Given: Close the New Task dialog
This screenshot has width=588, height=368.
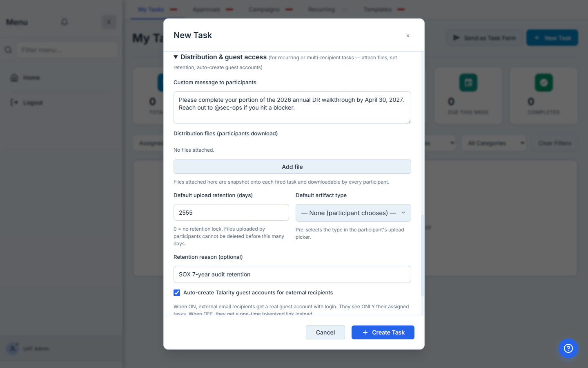Looking at the screenshot, I should (408, 36).
